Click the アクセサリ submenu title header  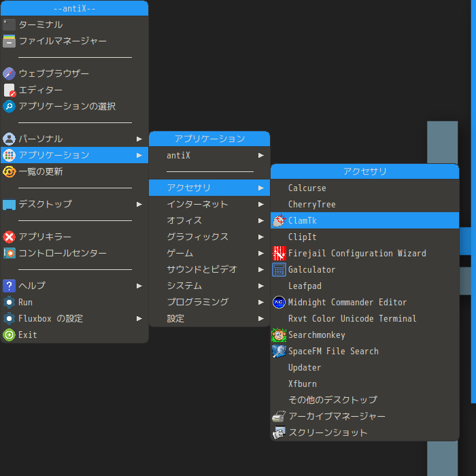(364, 171)
